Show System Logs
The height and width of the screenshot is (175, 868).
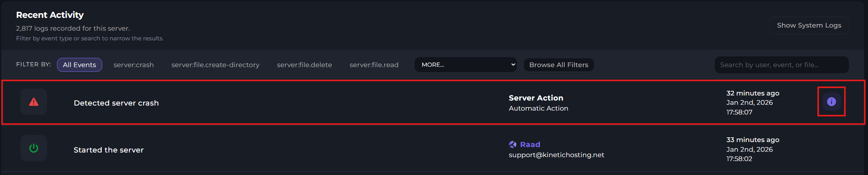point(809,25)
